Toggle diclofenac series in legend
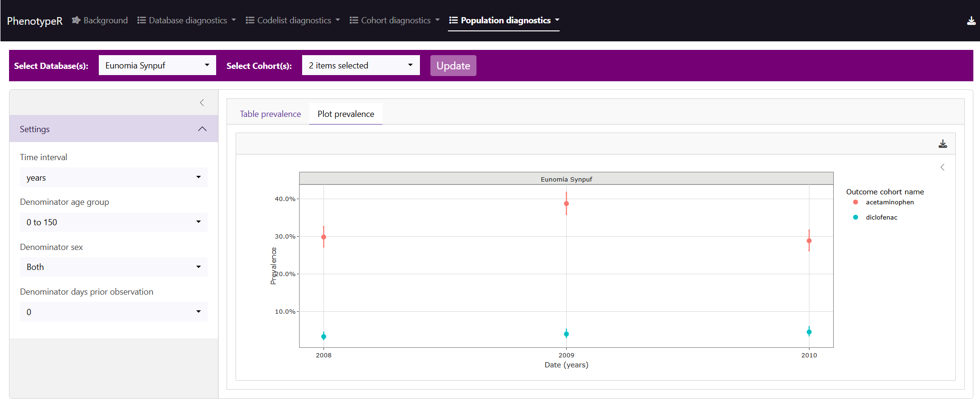The width and height of the screenshot is (980, 403). click(x=881, y=218)
